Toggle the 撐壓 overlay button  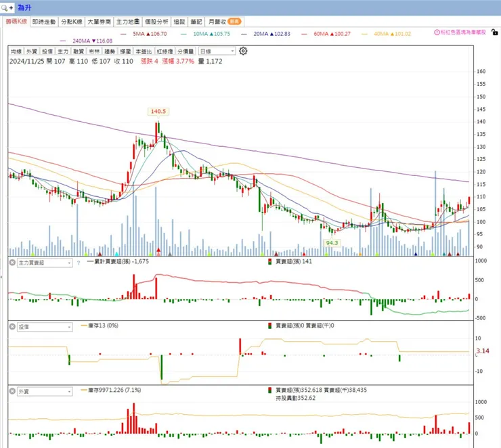tap(125, 51)
